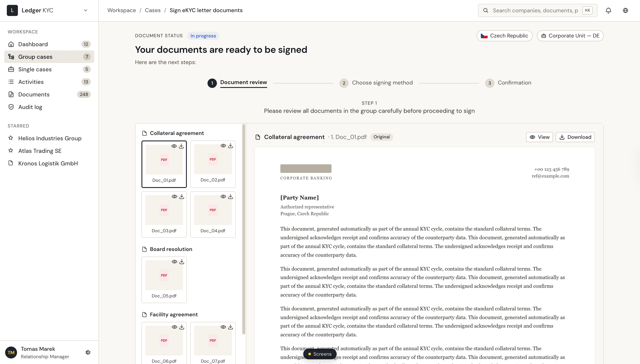
Task: Unstar Atlas Trading SE
Action: point(10,150)
